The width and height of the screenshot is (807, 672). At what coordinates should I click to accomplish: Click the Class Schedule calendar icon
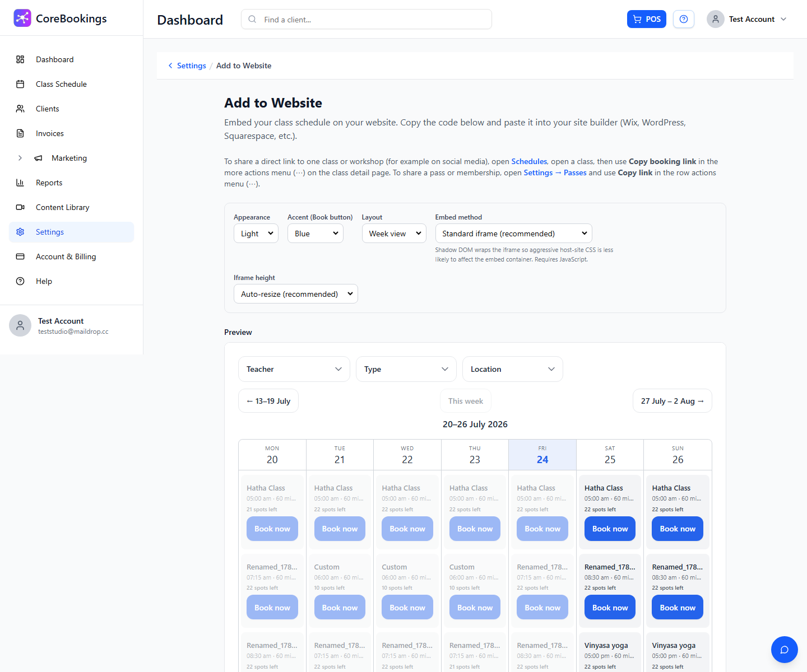pos(20,84)
